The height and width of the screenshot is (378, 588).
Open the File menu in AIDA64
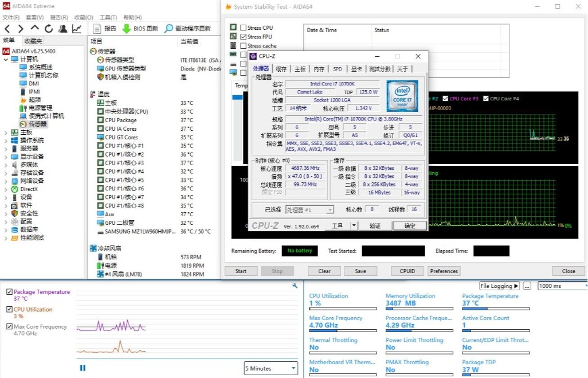[11, 17]
